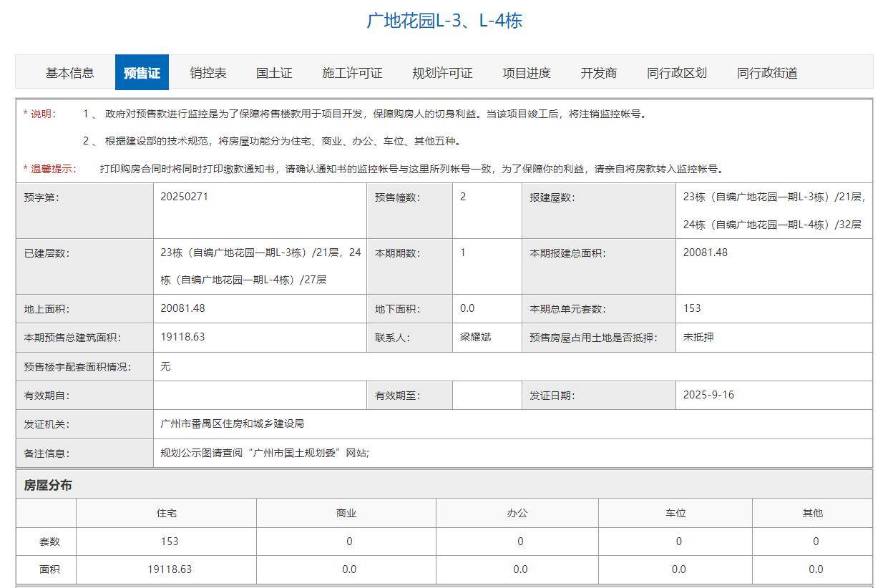Open the 同行政街道 tab
Screen dimensions: 888x588
[767, 73]
